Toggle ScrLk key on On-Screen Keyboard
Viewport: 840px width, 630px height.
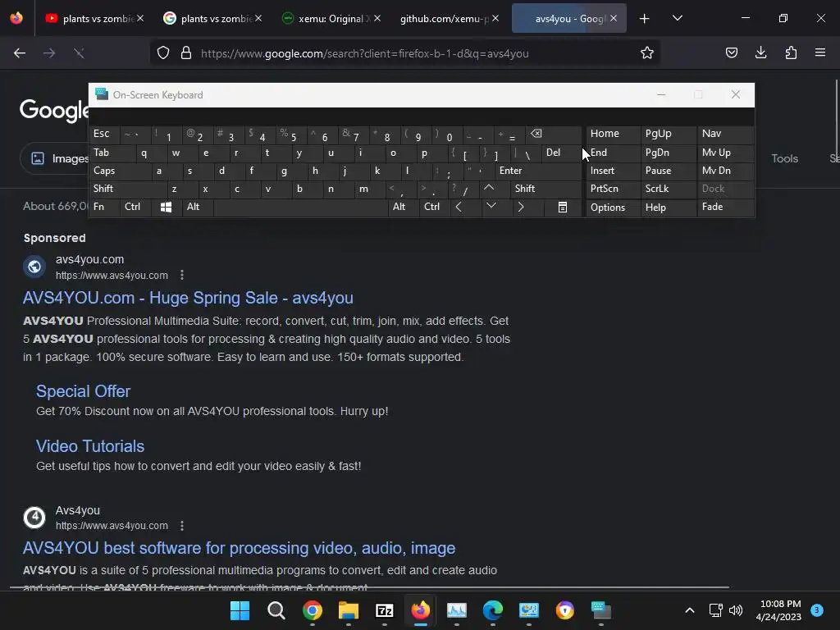click(668, 189)
